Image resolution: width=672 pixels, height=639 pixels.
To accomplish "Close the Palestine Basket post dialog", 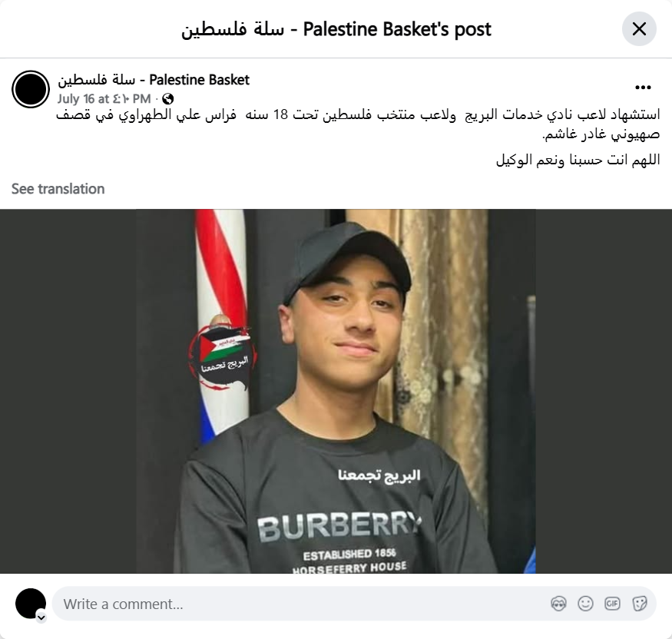I will pos(639,29).
